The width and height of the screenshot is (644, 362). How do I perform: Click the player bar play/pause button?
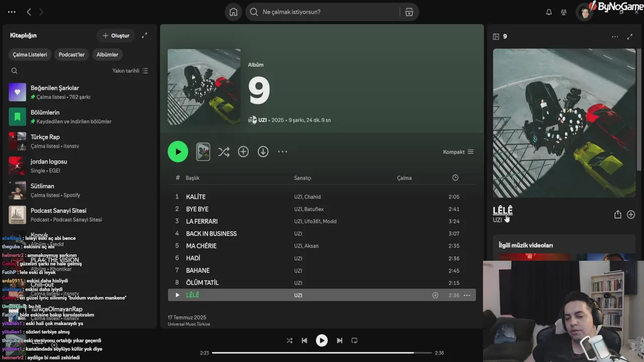[x=321, y=340]
